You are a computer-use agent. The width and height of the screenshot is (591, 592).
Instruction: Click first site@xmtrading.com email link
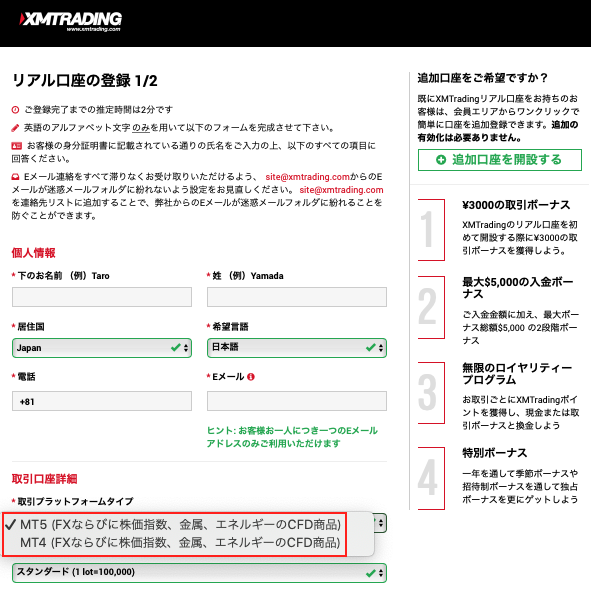tap(307, 177)
